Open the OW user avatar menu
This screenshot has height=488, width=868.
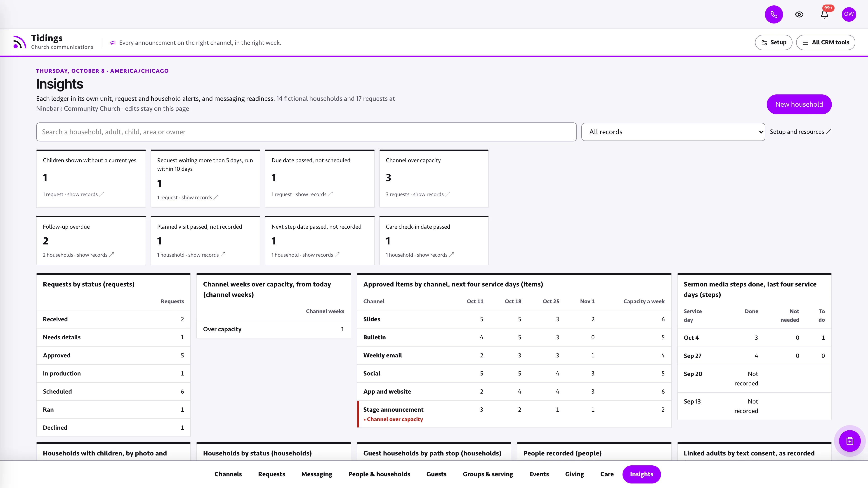coord(849,14)
